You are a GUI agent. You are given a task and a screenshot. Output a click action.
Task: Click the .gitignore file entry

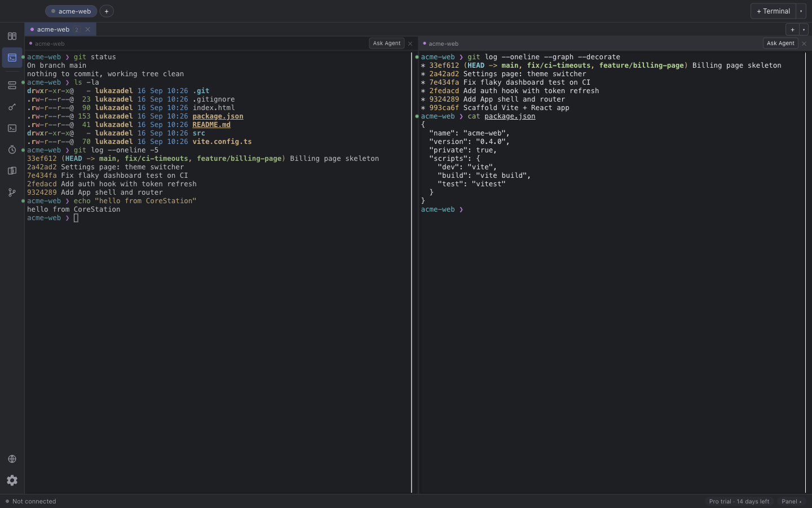click(214, 99)
